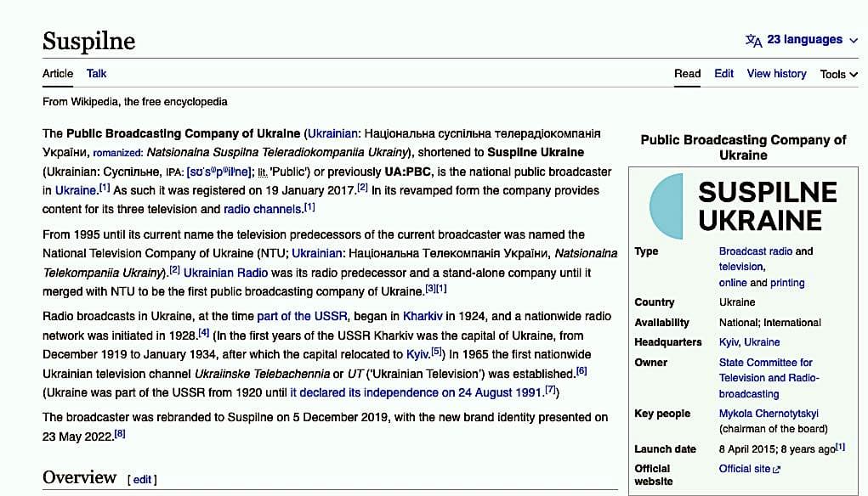Click the Suspilne Ukraine logo image

(743, 206)
